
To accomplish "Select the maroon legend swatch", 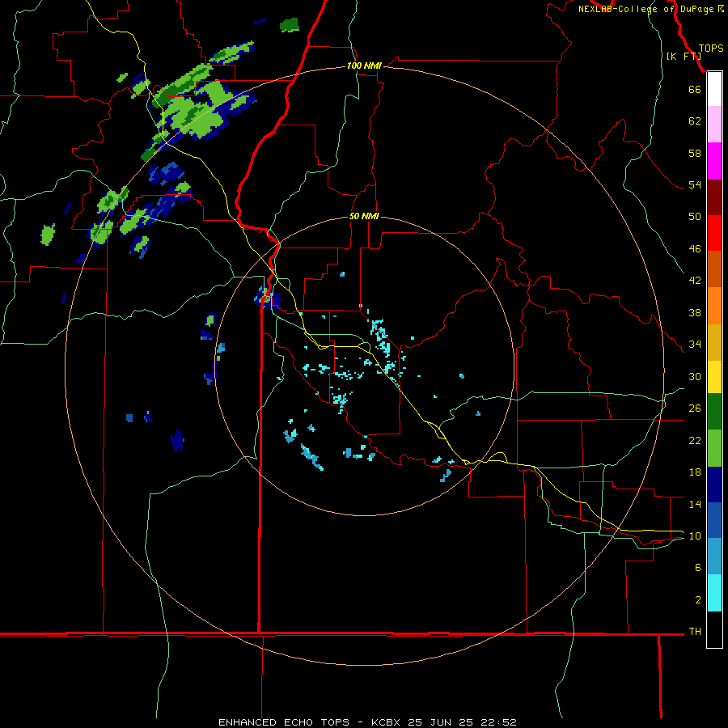I will [714, 197].
